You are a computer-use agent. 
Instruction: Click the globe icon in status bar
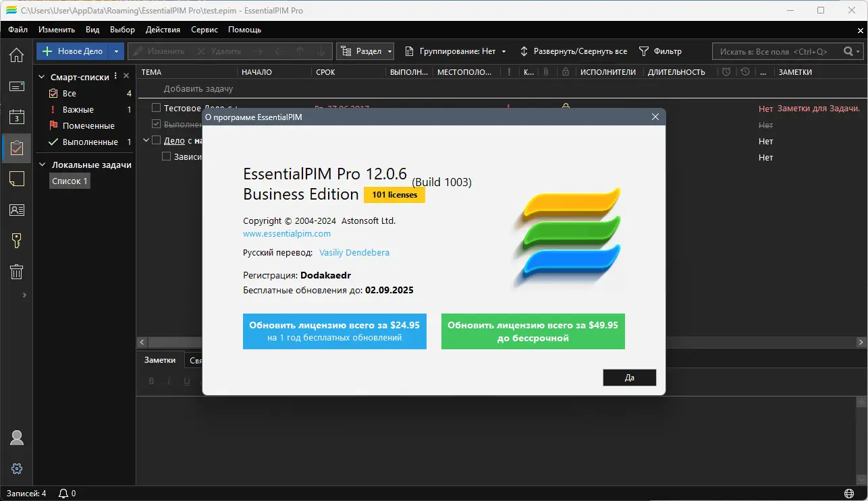849,494
